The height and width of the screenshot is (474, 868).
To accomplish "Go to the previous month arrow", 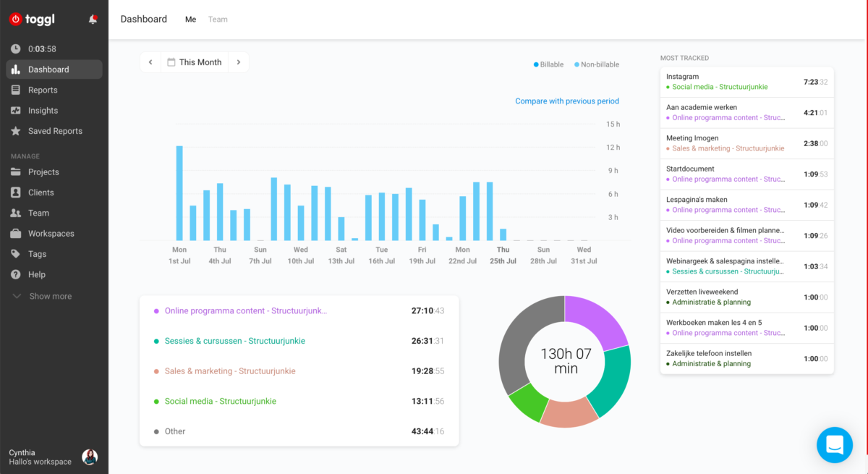I will tap(150, 62).
